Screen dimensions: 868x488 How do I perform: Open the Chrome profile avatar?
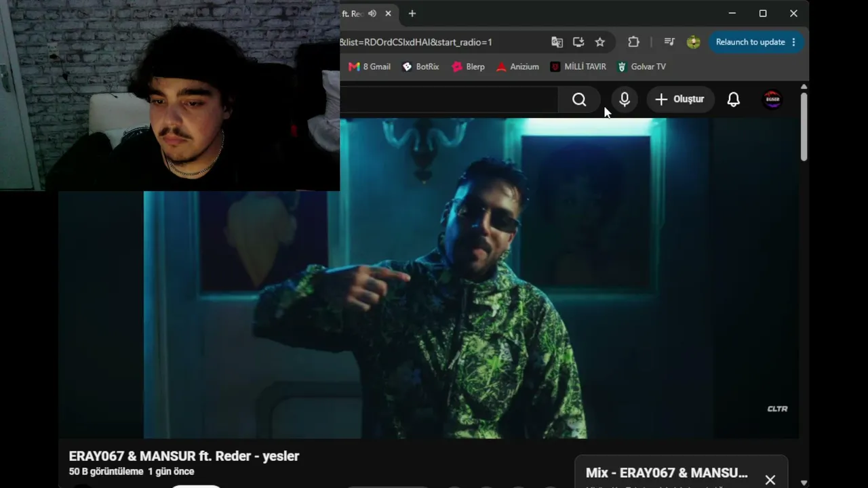pos(693,42)
